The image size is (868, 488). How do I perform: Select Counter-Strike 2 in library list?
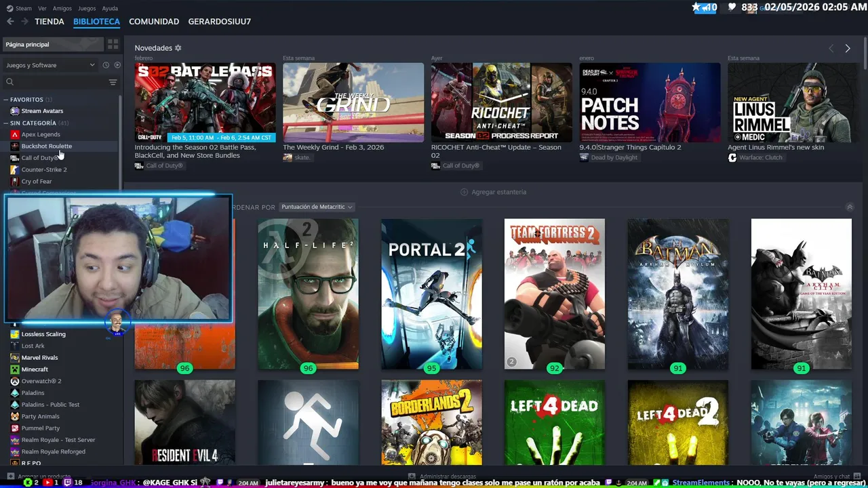44,169
